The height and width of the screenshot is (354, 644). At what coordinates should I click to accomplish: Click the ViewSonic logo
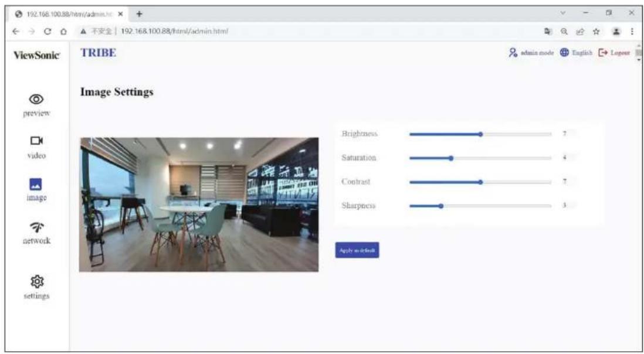pos(37,55)
